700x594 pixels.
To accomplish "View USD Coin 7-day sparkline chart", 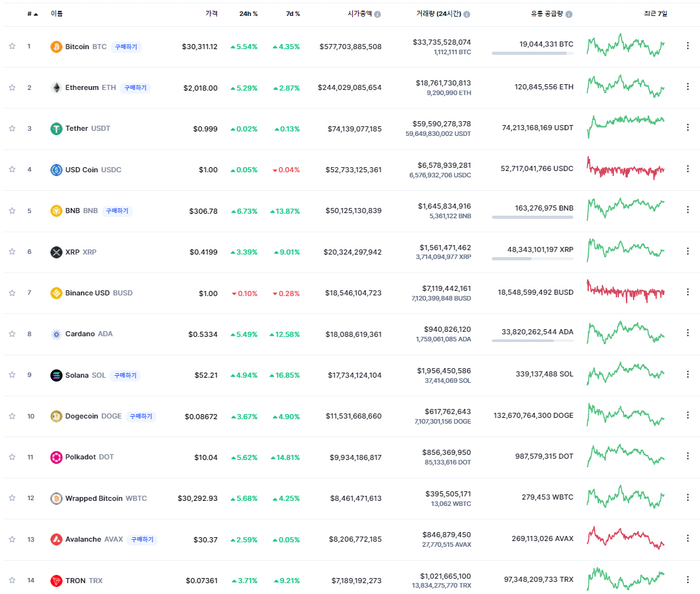I will pyautogui.click(x=625, y=169).
